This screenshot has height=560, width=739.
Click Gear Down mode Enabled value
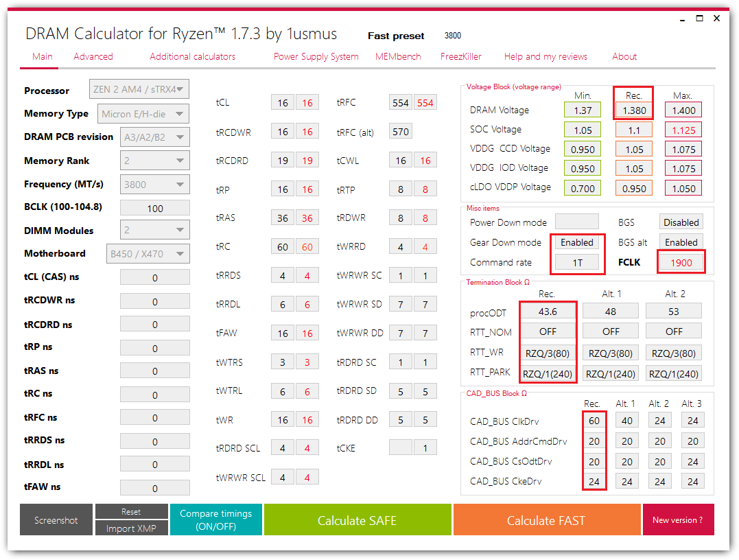point(577,242)
